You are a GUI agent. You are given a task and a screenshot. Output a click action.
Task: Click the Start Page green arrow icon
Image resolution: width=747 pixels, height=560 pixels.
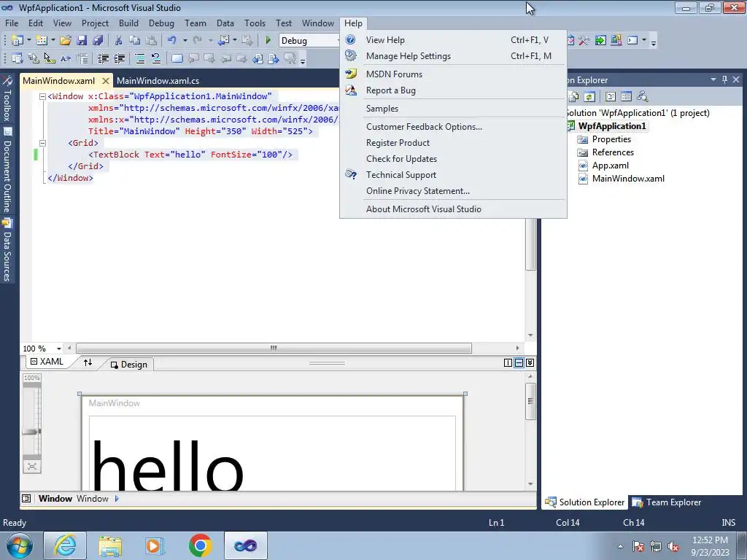point(600,41)
